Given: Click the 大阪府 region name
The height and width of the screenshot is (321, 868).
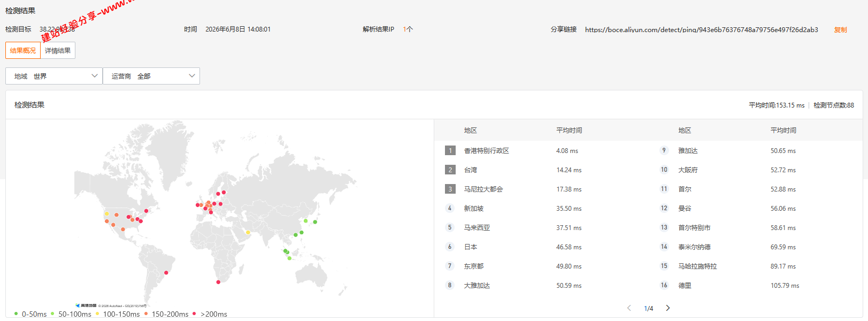Looking at the screenshot, I should [x=688, y=170].
